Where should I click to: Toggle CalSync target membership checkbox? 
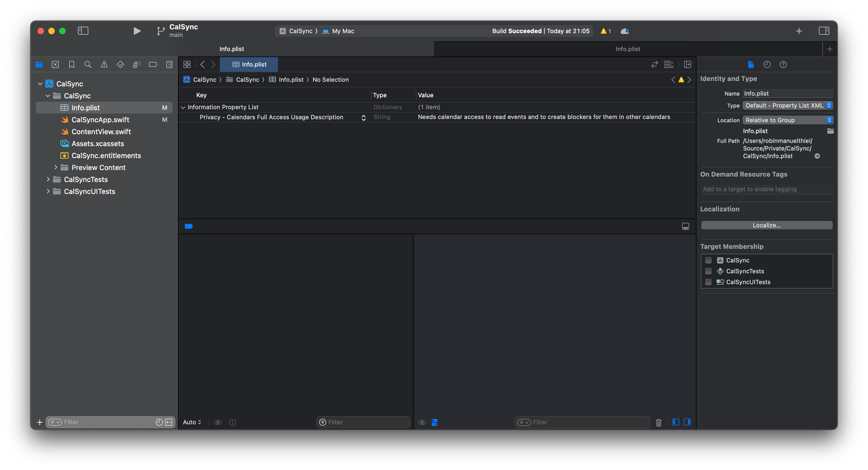pyautogui.click(x=708, y=260)
